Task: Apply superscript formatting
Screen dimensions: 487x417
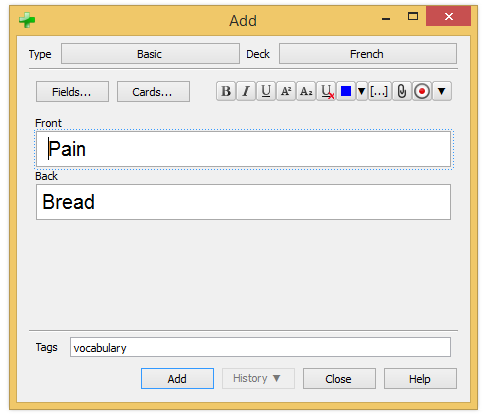Action: point(286,91)
